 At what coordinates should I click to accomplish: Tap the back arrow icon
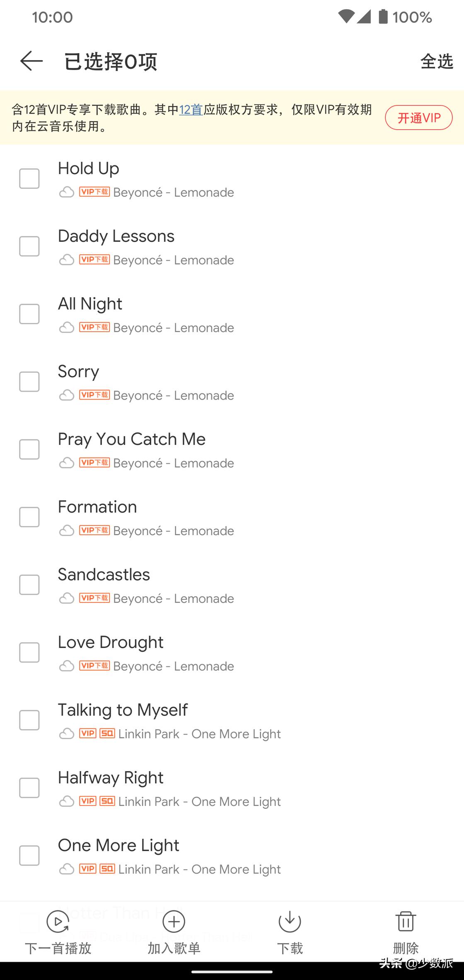[x=31, y=61]
